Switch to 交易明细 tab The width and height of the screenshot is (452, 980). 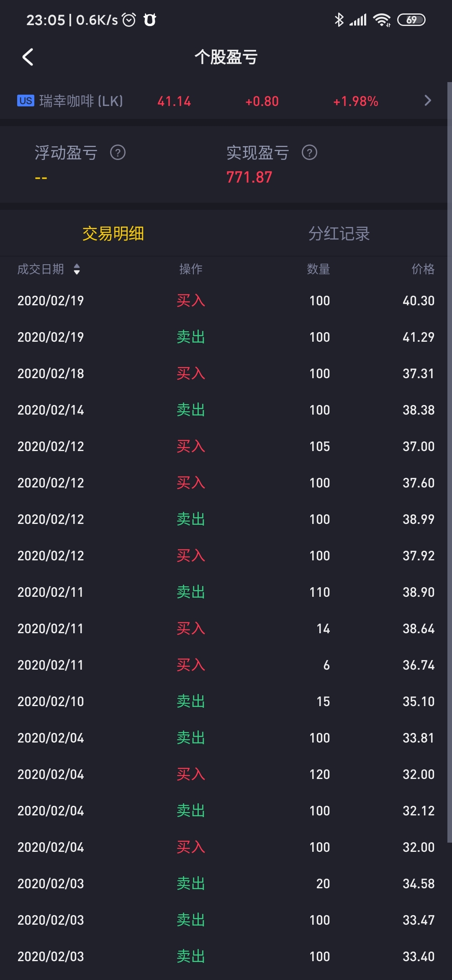point(113,234)
